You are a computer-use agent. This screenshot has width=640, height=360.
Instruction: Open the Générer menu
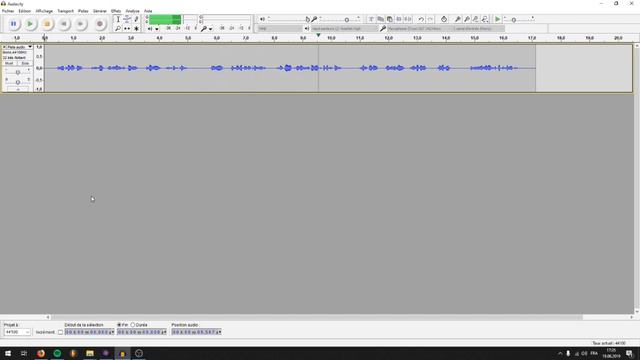click(x=100, y=11)
